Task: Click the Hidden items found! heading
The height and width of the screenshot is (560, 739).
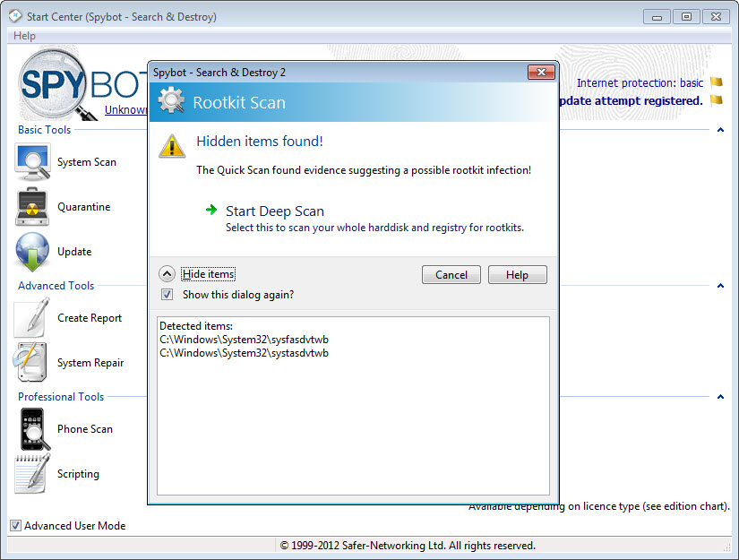Action: click(260, 141)
